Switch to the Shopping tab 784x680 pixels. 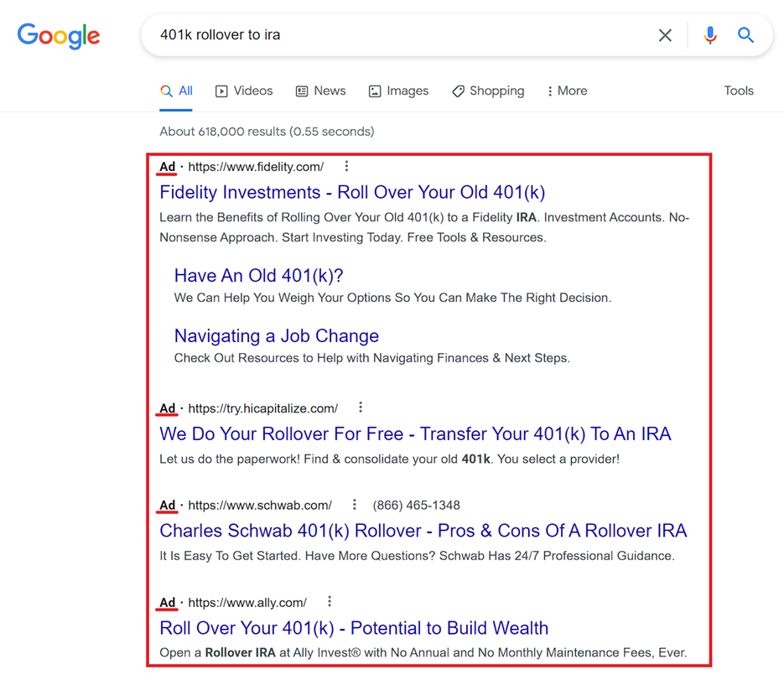click(x=488, y=91)
